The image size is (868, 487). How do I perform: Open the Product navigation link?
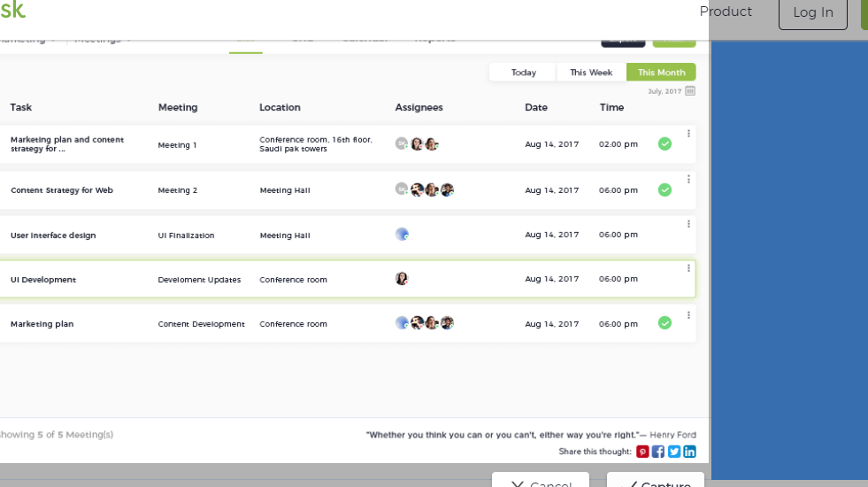[726, 12]
